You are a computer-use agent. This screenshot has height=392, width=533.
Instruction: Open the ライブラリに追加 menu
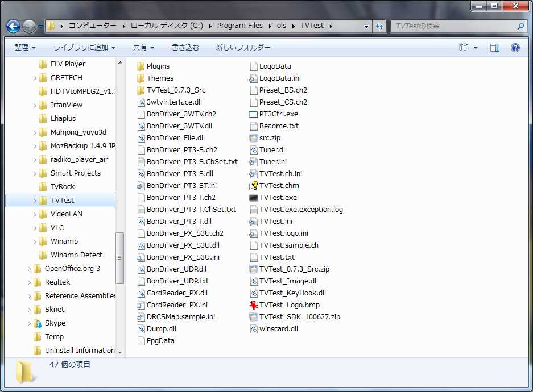coord(85,48)
